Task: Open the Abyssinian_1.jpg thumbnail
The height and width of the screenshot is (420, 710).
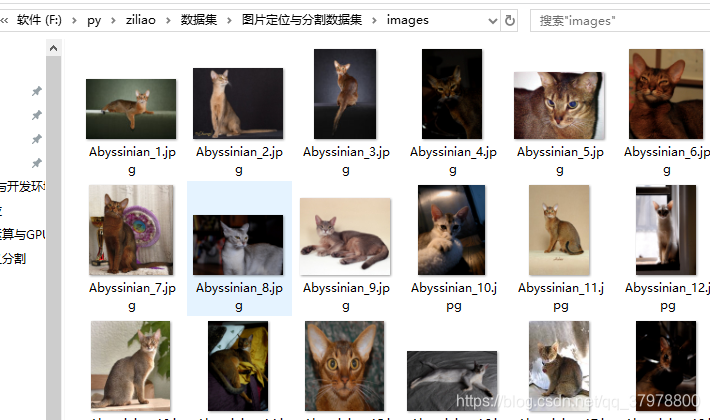Action: [x=131, y=109]
